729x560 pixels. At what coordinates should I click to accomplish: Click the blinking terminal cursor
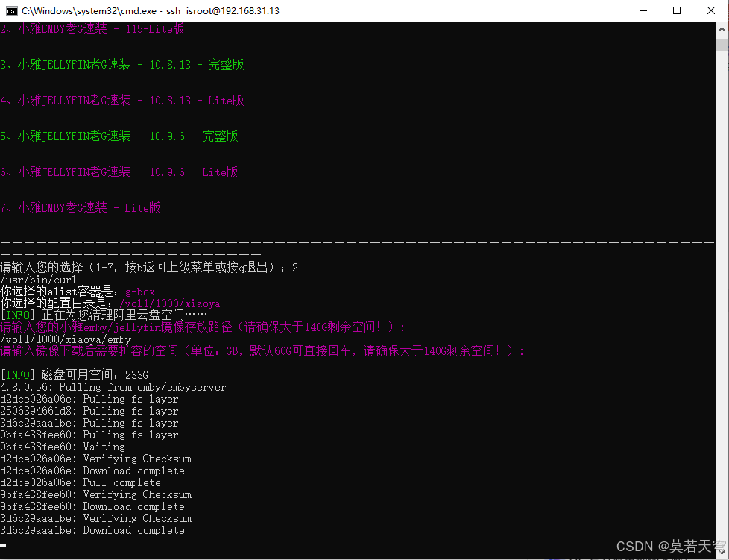tap(3, 546)
